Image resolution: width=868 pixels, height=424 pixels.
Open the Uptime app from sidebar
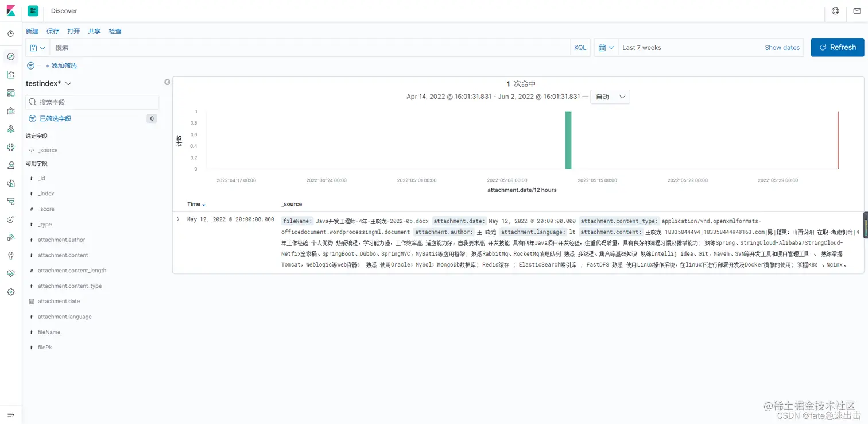click(10, 219)
